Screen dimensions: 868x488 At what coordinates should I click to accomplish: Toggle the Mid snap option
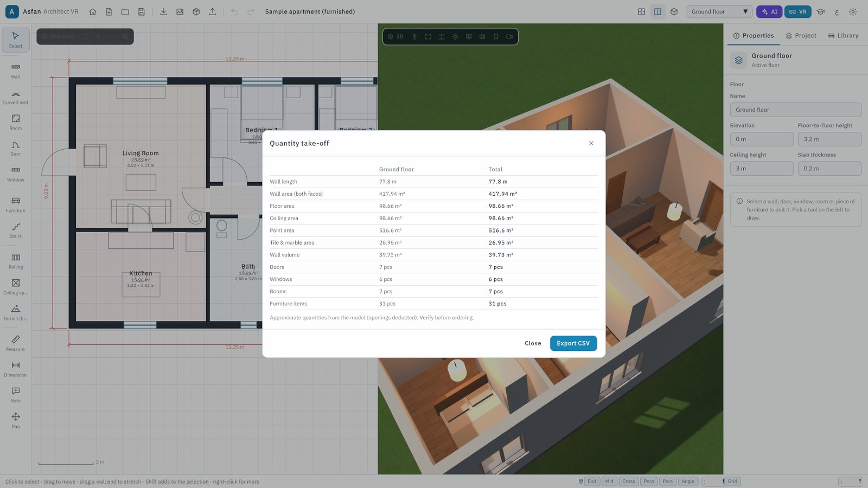coord(609,481)
